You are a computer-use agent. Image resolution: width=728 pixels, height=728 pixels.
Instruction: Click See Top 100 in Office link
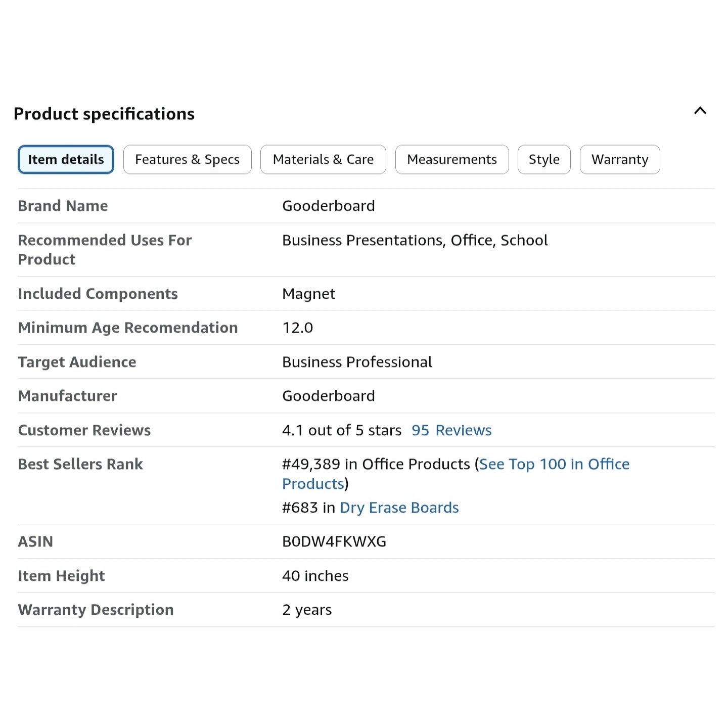(x=554, y=464)
